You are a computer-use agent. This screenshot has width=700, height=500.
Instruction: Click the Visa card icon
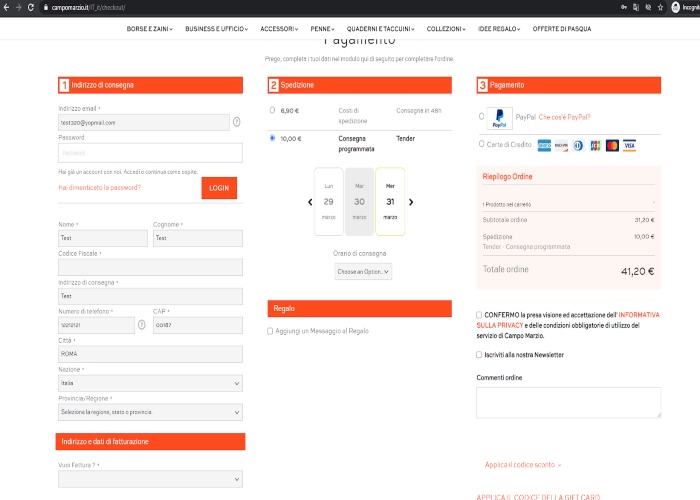628,145
